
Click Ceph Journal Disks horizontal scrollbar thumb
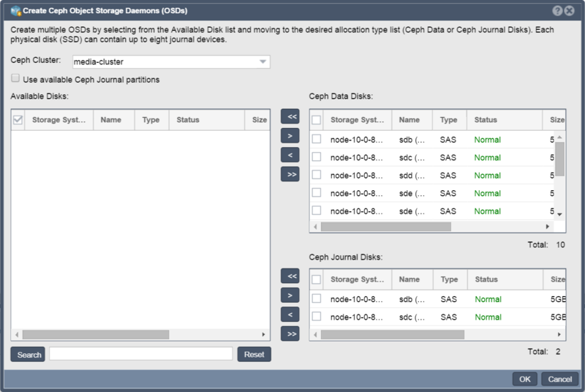coord(393,334)
